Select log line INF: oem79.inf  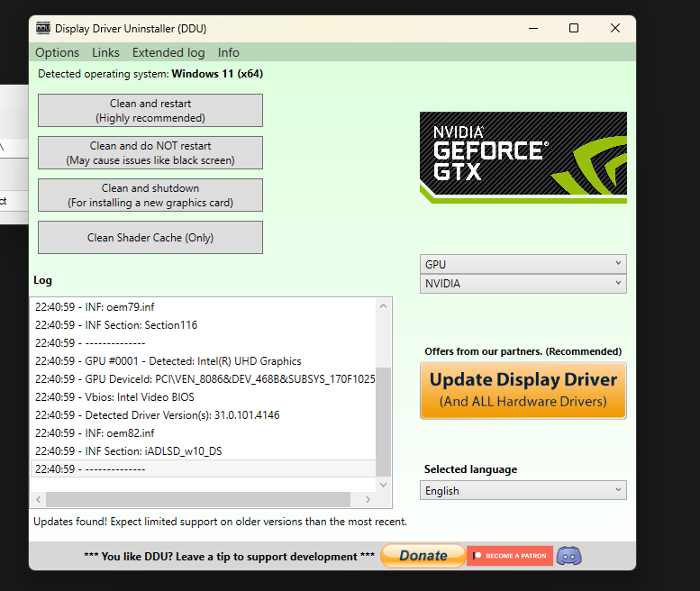tap(203, 307)
